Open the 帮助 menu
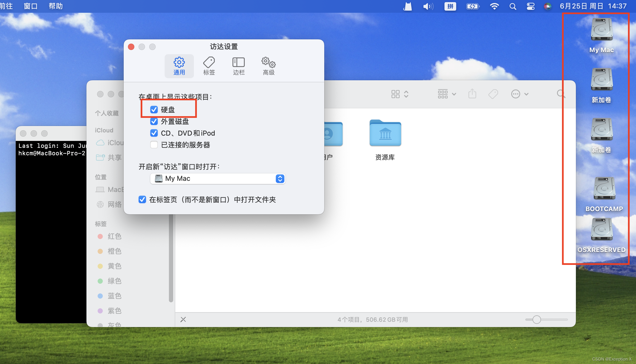The width and height of the screenshot is (636, 364). pos(56,6)
